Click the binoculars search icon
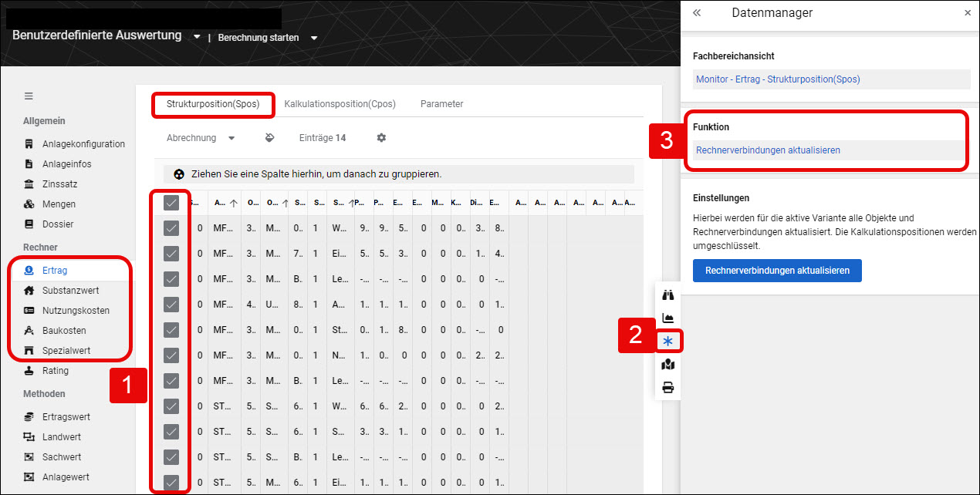Image resolution: width=980 pixels, height=495 pixels. (668, 295)
